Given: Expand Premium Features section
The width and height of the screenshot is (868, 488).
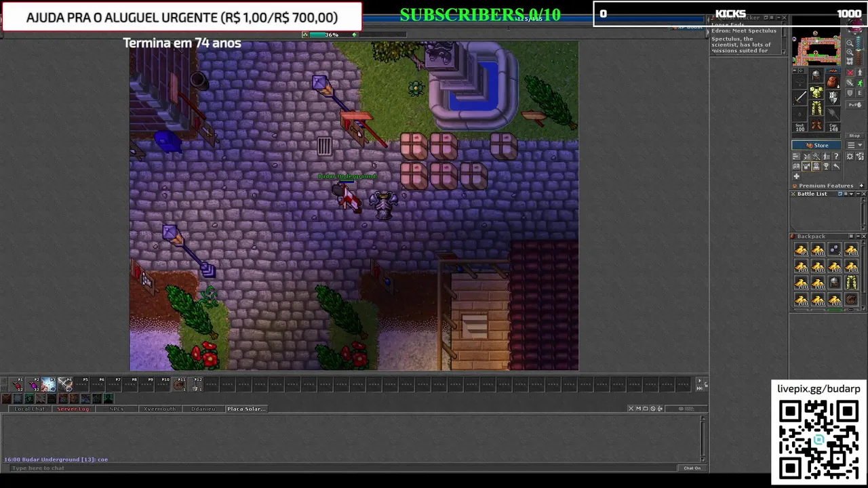Looking at the screenshot, I should click(x=862, y=185).
